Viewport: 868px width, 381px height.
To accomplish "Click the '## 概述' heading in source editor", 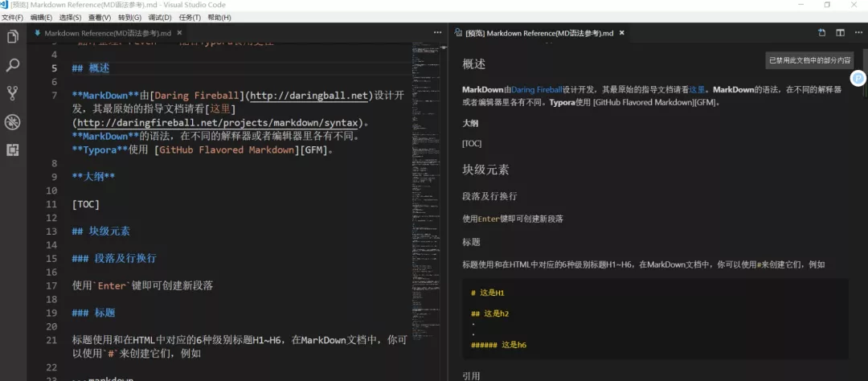I will [91, 68].
